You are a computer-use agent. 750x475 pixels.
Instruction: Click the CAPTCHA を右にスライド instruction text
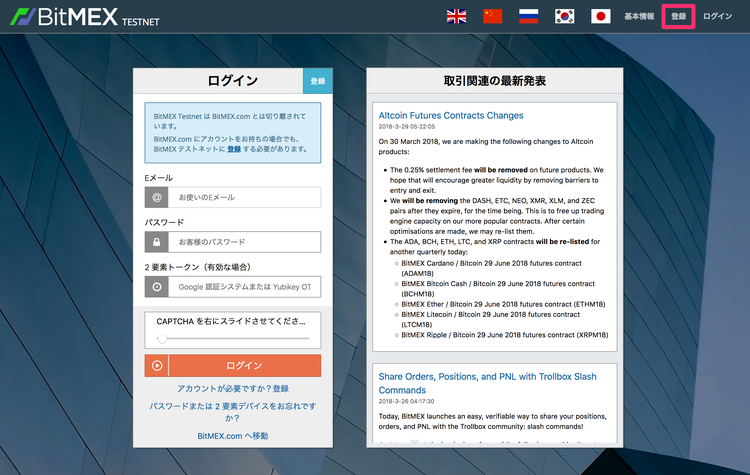[x=231, y=321]
